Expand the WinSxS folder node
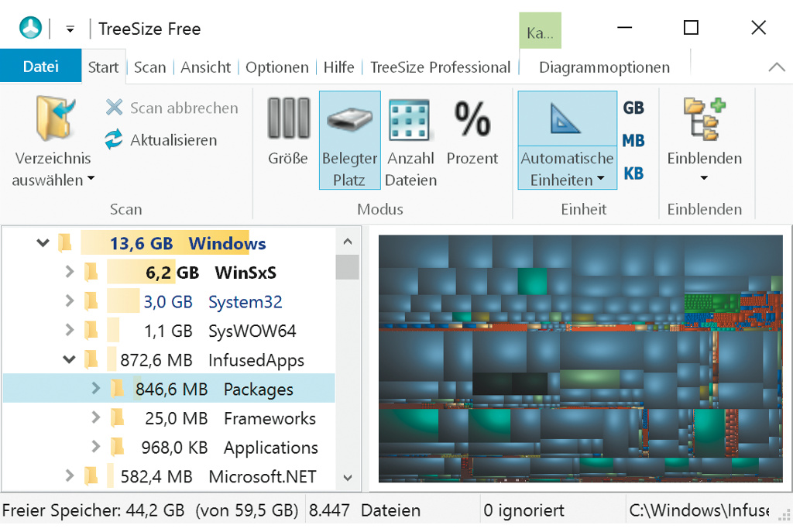The width and height of the screenshot is (793, 532). 70,273
